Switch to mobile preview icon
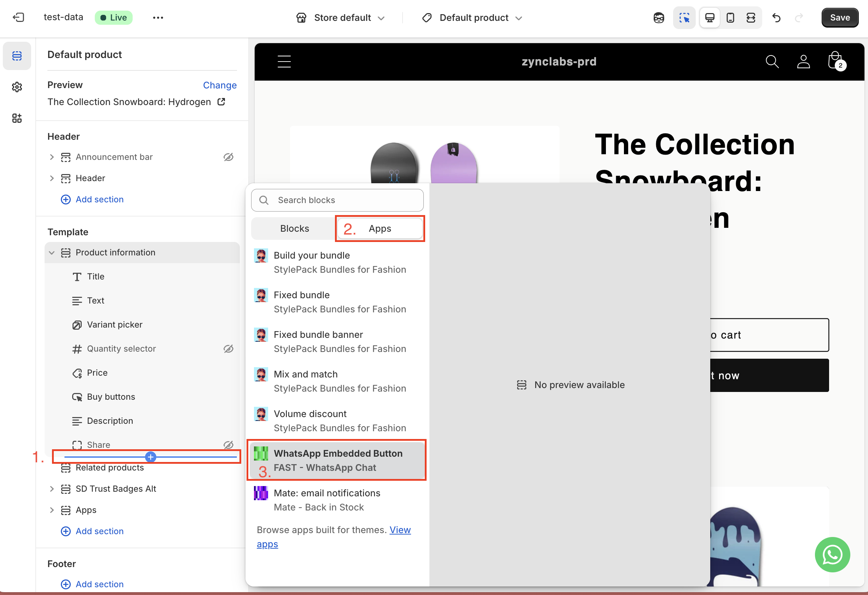This screenshot has width=868, height=595. (x=730, y=18)
